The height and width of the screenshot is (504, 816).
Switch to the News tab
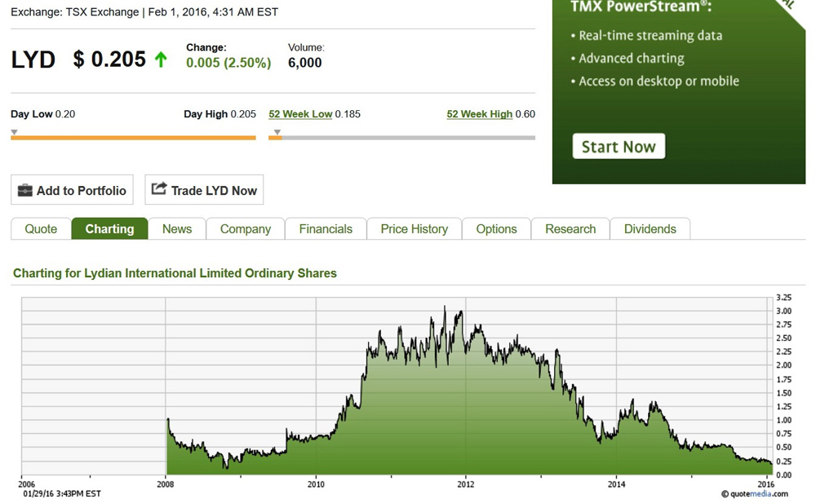[177, 229]
